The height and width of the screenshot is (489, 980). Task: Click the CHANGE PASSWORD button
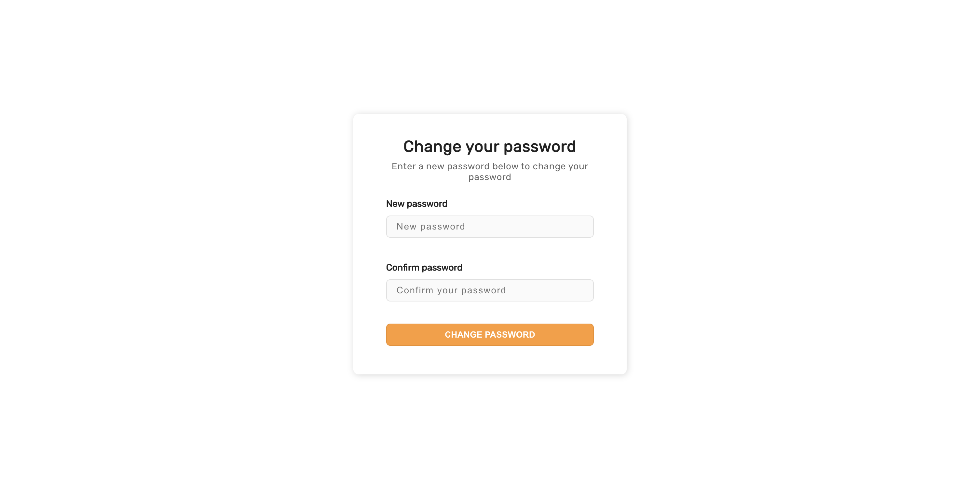point(490,335)
